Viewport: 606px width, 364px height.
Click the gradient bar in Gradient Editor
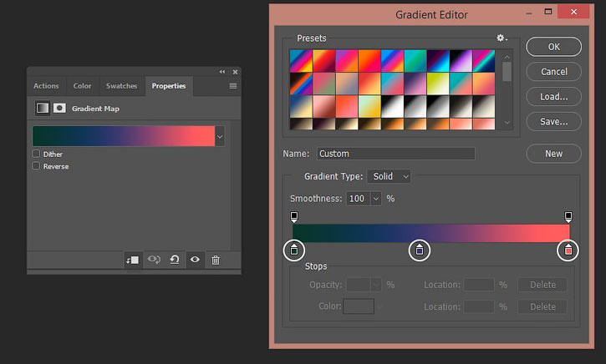coord(431,233)
